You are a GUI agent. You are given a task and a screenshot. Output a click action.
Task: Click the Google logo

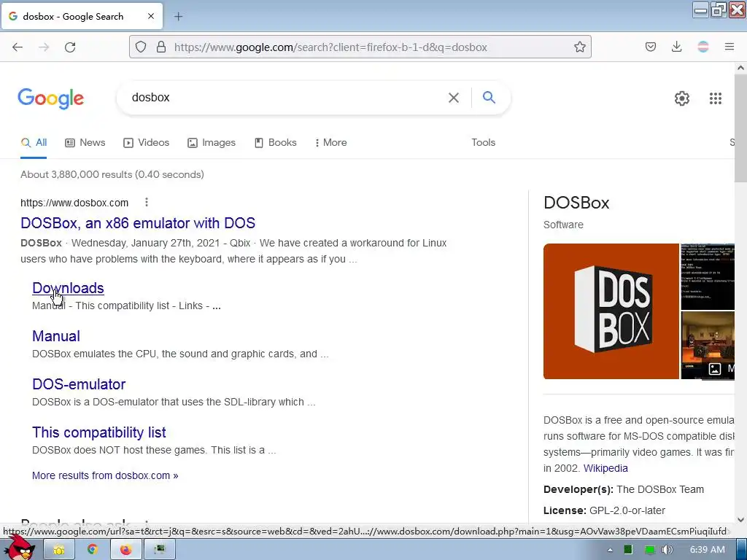coord(51,98)
